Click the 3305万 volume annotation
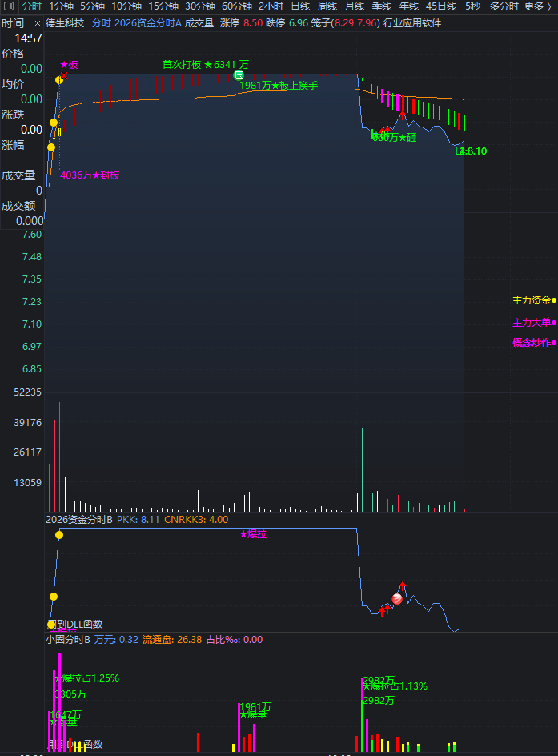 coord(70,694)
